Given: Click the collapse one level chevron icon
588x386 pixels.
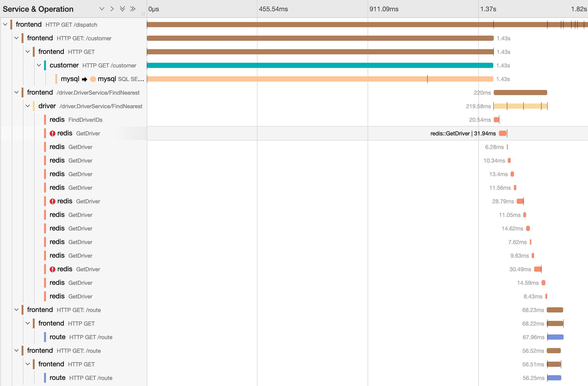Looking at the screenshot, I should (112, 9).
